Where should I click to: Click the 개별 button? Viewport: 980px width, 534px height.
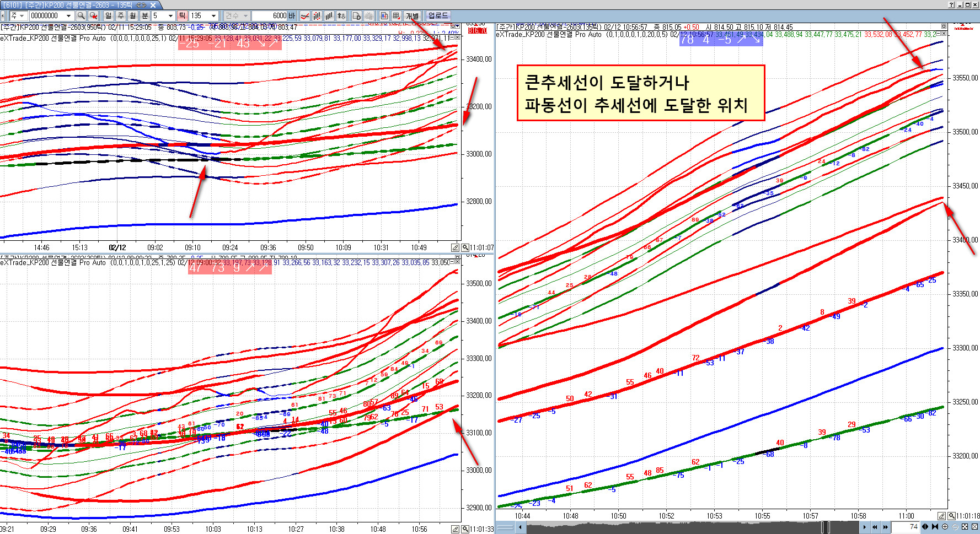412,16
